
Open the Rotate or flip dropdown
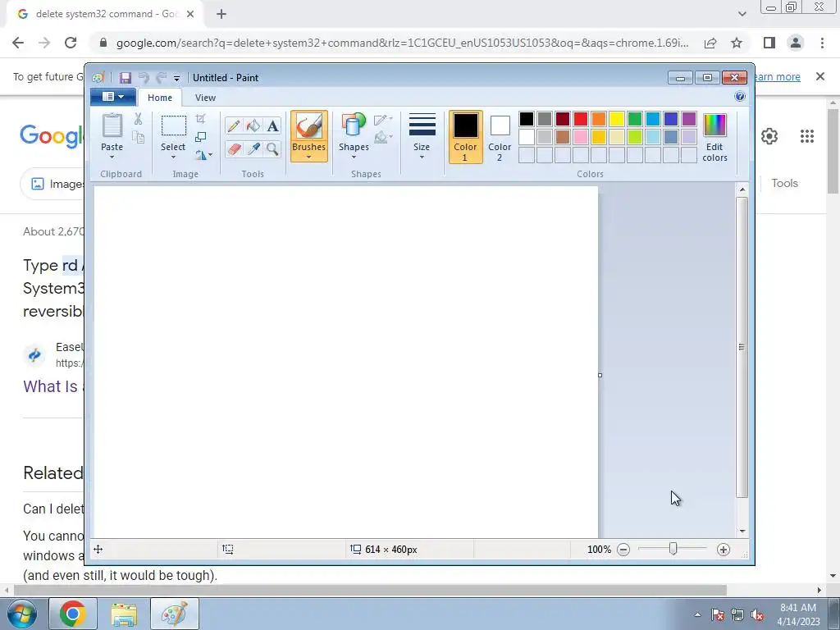coord(203,155)
